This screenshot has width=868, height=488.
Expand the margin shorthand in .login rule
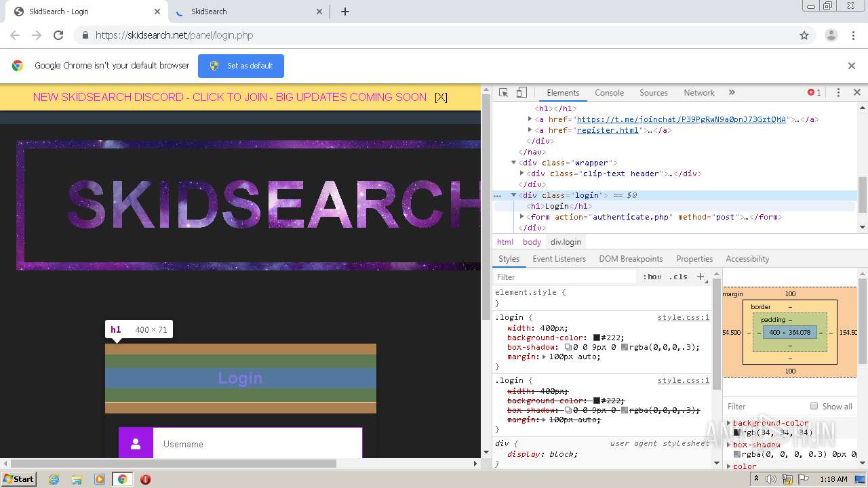(x=544, y=357)
